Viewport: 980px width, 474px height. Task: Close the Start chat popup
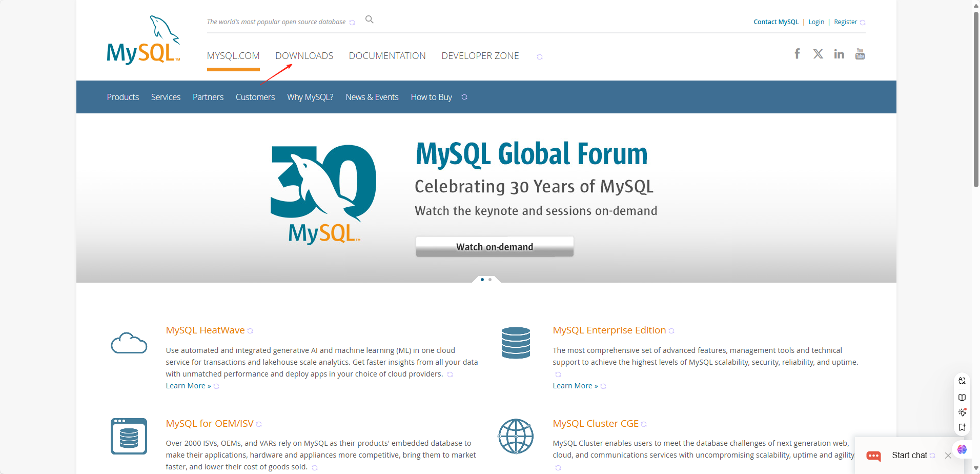tap(948, 456)
